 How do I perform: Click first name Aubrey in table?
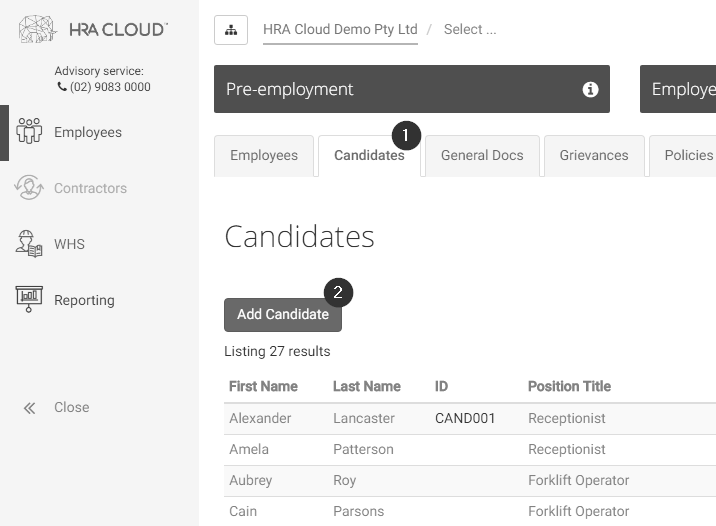pyautogui.click(x=251, y=480)
